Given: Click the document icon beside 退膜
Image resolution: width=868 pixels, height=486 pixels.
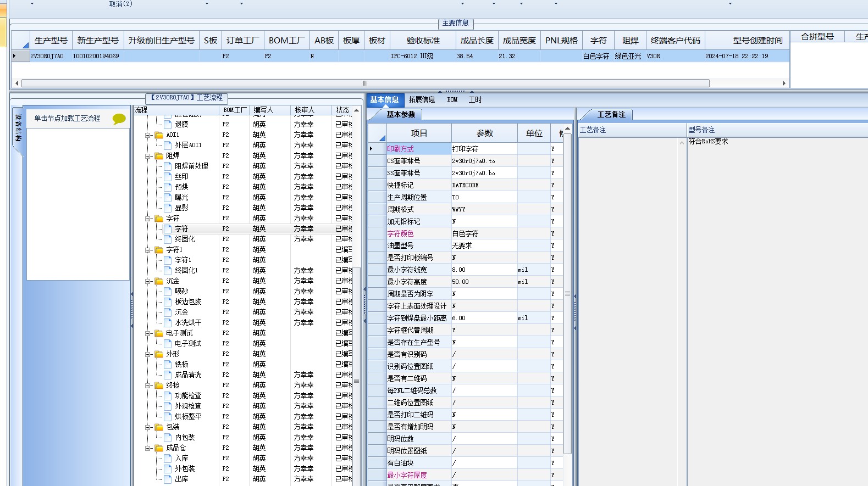Looking at the screenshot, I should click(x=168, y=125).
